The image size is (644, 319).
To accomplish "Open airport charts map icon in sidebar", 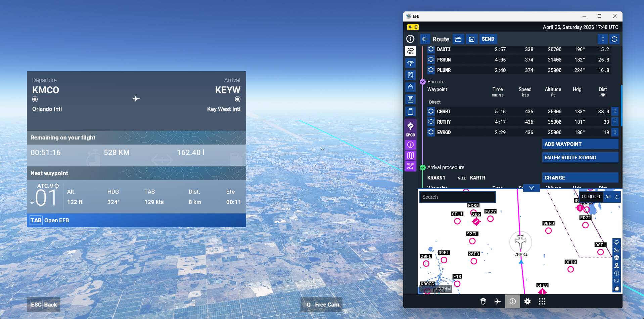I will (410, 156).
